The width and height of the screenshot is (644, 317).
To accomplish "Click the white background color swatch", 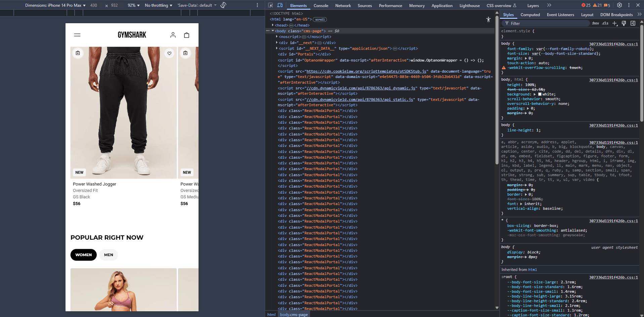I will (x=540, y=94).
